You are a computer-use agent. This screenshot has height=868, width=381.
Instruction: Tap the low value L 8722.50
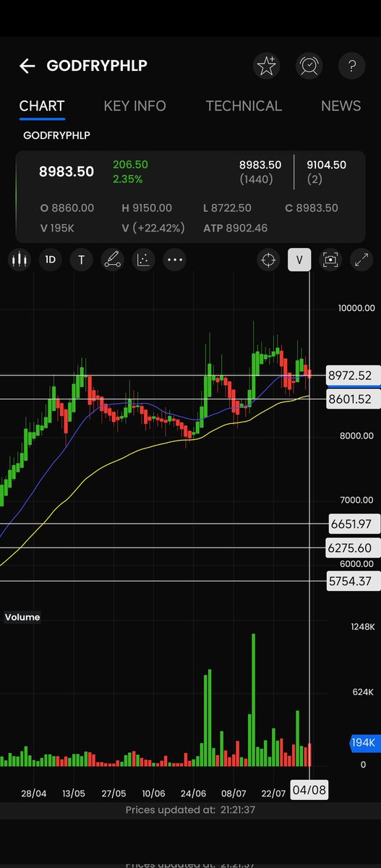[228, 208]
